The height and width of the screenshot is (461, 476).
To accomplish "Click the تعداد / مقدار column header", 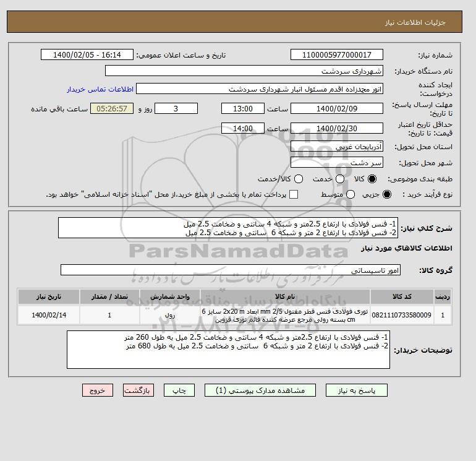I will pos(109,296).
